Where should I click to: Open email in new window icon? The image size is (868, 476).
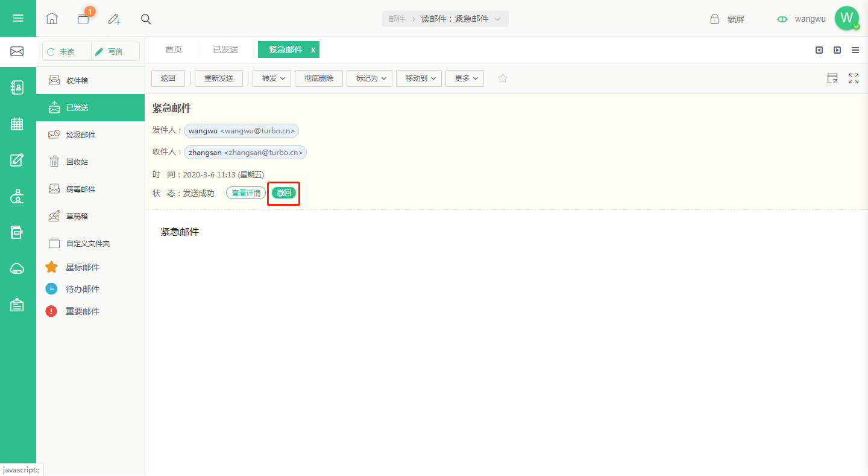832,78
